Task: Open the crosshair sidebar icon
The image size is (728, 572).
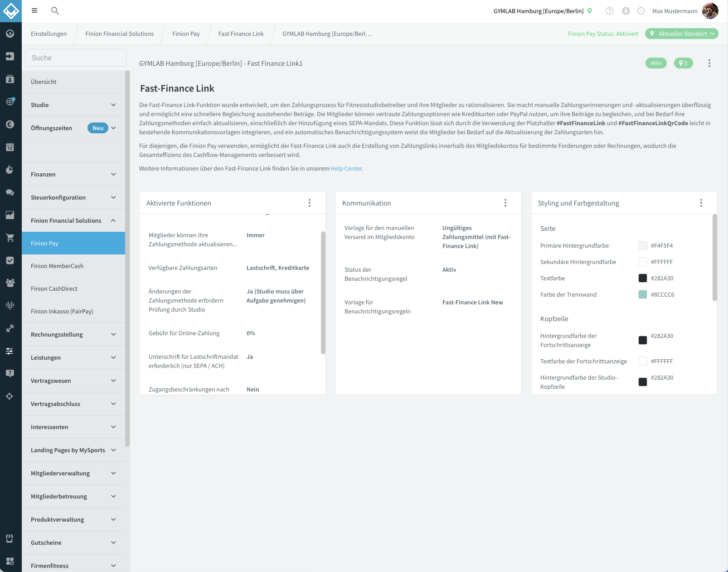Action: (x=10, y=396)
